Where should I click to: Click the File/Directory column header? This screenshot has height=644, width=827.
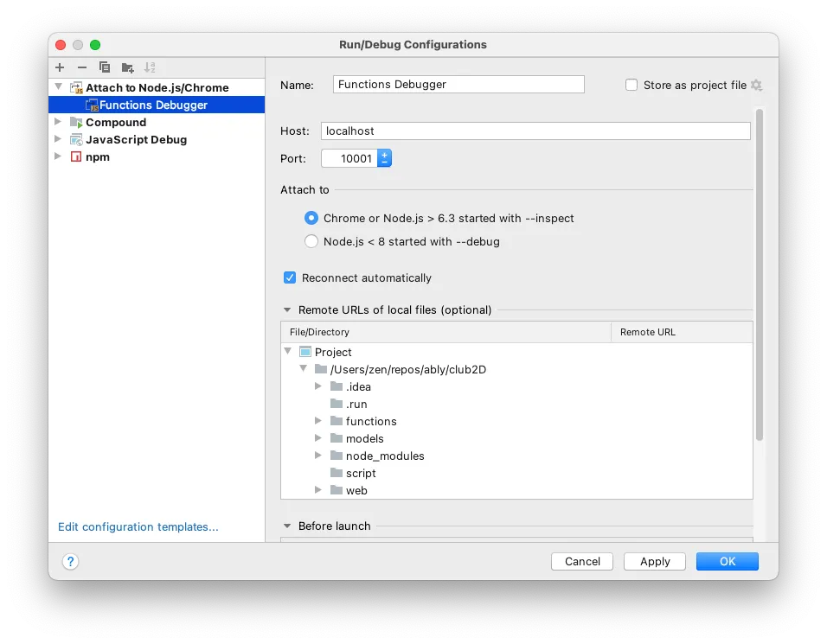pos(446,332)
